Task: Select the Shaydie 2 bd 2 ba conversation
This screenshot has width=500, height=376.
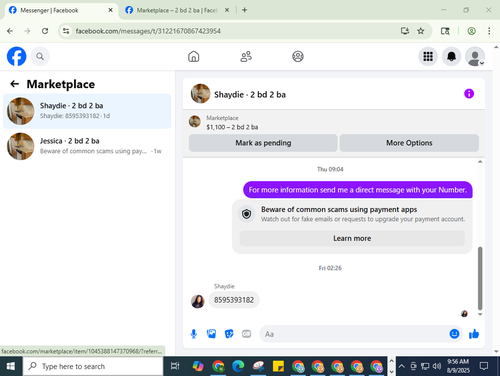Action: point(87,111)
